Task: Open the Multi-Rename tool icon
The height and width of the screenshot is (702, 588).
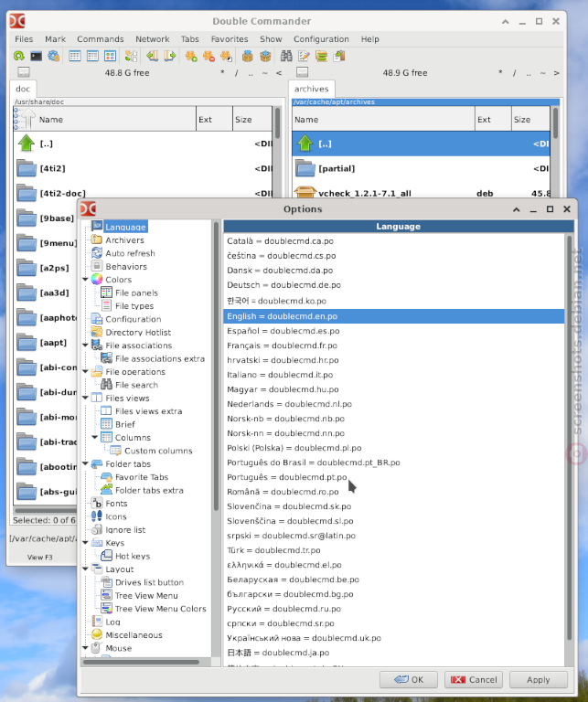Action: click(x=304, y=56)
